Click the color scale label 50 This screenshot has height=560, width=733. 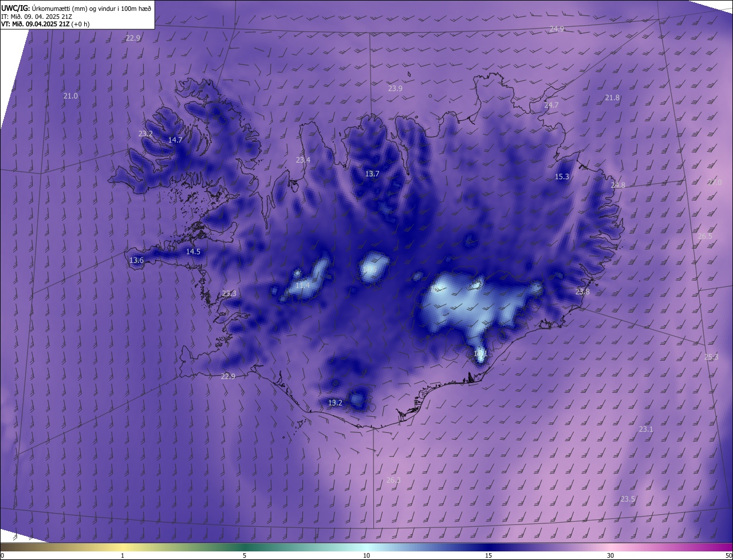pos(728,556)
